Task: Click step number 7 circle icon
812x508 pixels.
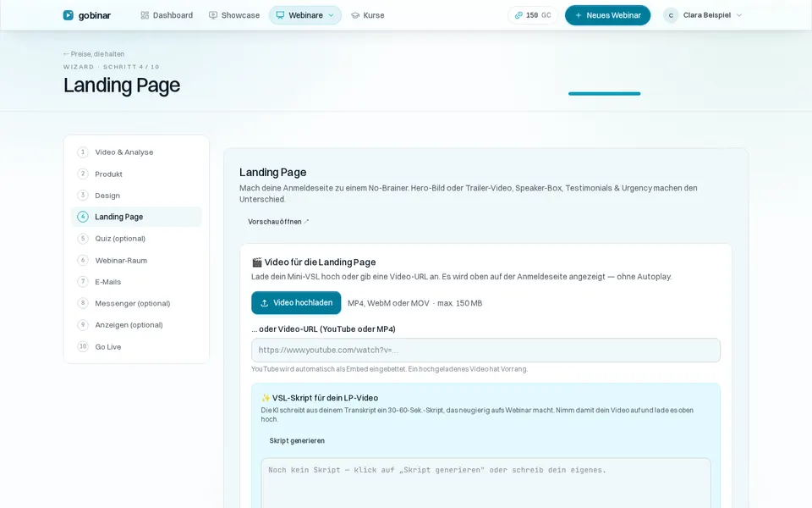Action: [83, 281]
